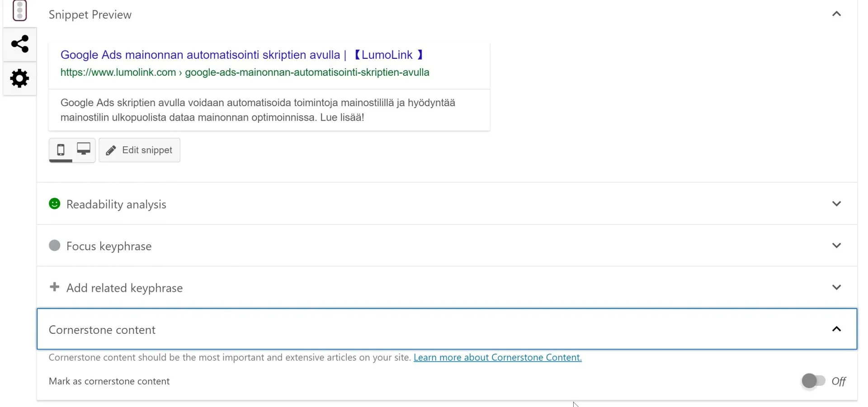Switch to mobile preview mode
This screenshot has width=868, height=407.
point(61,150)
